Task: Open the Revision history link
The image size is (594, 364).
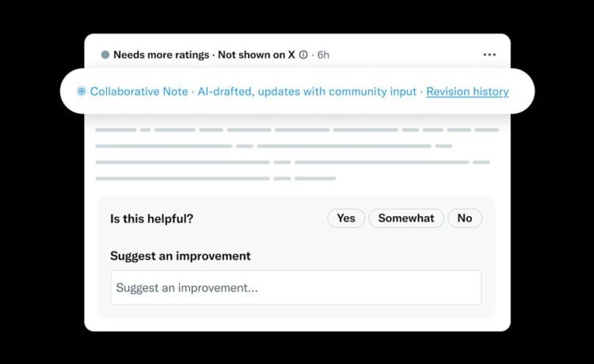Action: pyautogui.click(x=467, y=92)
